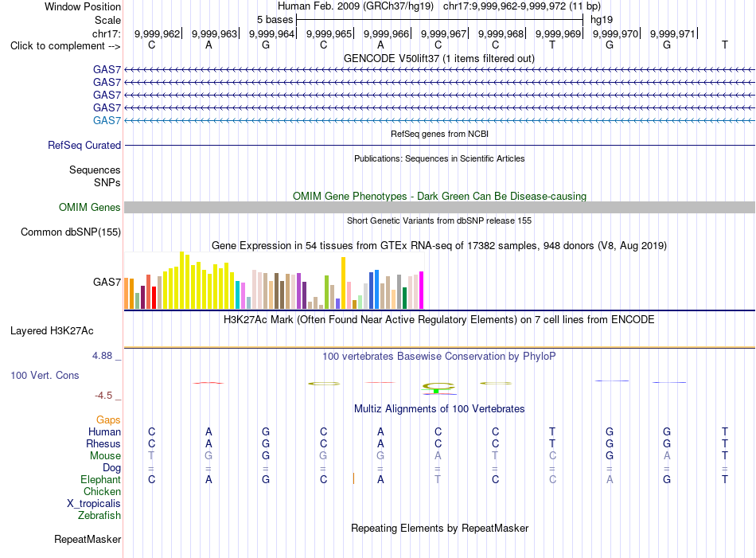Viewport: 756px width, 558px height.
Task: Click the 'Chicken' alignment row label
Action: pyautogui.click(x=102, y=491)
